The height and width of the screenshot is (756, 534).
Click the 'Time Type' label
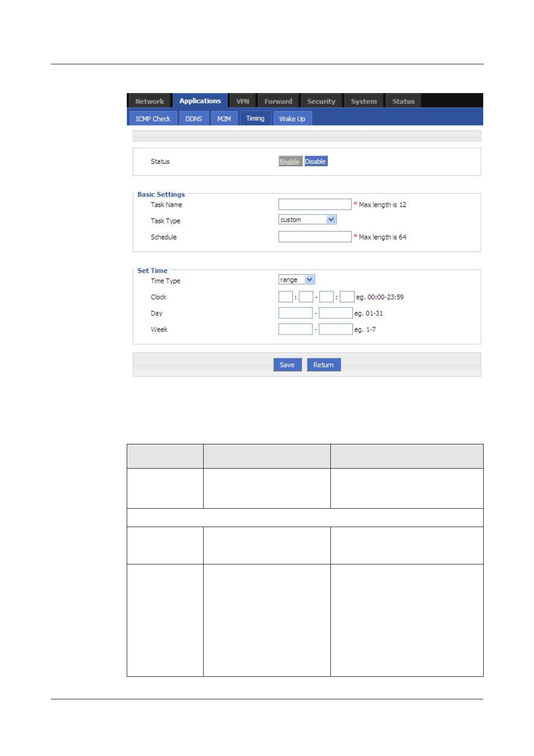[x=165, y=281]
